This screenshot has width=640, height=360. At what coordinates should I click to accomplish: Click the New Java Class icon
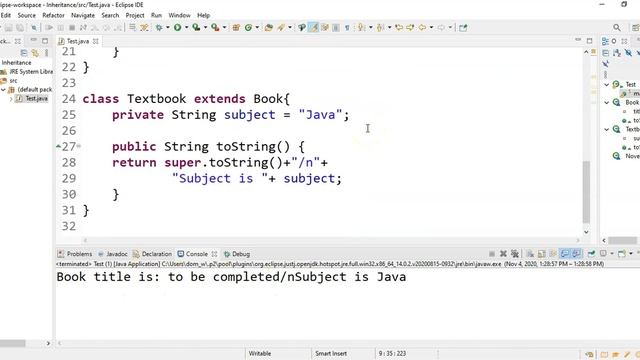click(x=248, y=27)
